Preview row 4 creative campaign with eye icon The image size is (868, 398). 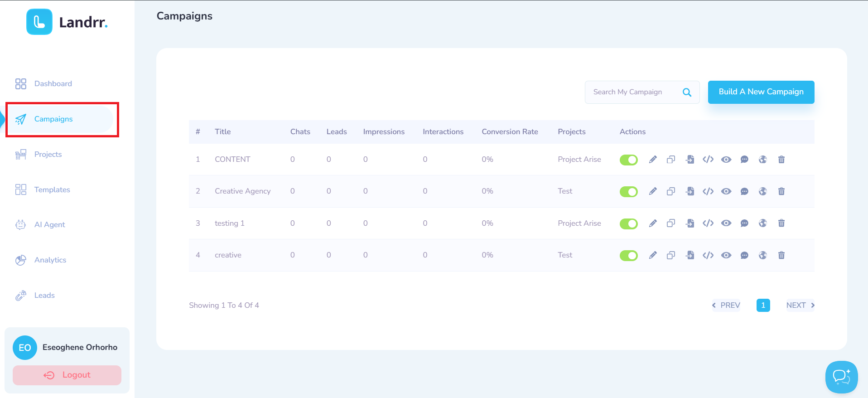pyautogui.click(x=726, y=255)
